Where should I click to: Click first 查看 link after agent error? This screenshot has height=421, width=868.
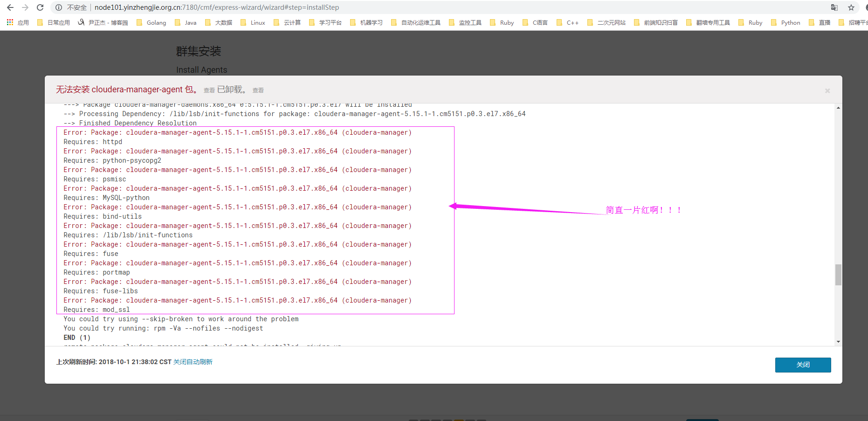pos(209,90)
